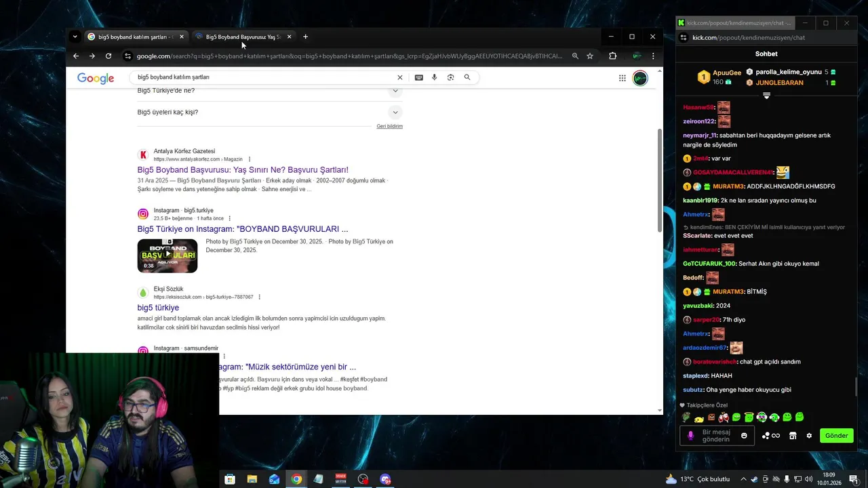Open zoom magnifier icon in address bar
Viewport: 868px width, 488px height.
tap(575, 56)
